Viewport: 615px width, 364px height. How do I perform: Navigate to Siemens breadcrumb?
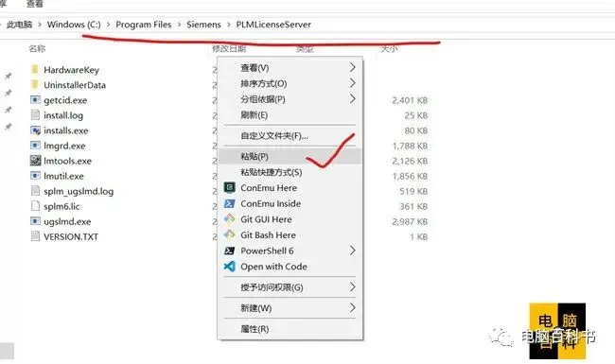coord(203,25)
